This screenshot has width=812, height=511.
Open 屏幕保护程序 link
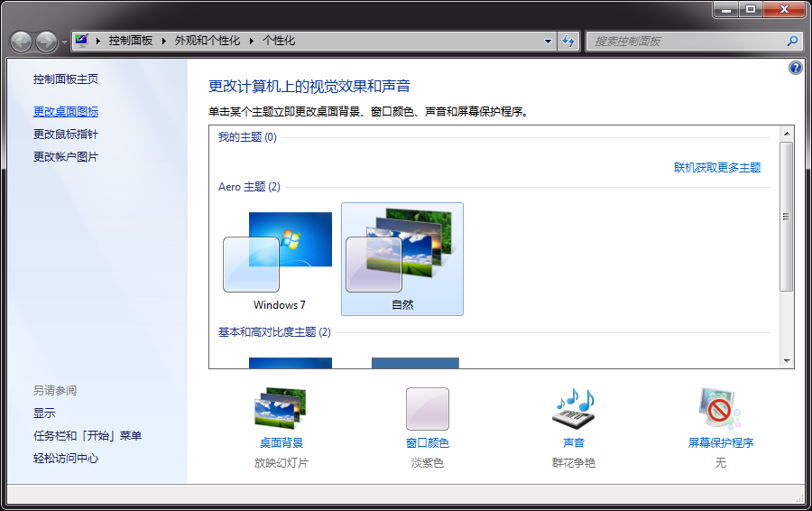pos(720,442)
